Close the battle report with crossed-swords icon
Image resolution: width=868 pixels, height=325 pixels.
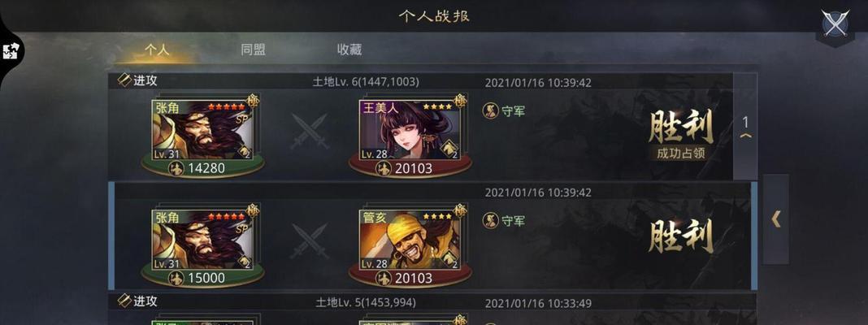pos(835,24)
